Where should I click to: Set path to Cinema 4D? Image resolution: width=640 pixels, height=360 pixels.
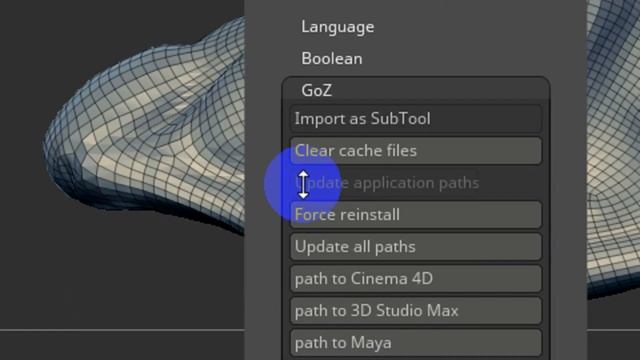pos(416,279)
